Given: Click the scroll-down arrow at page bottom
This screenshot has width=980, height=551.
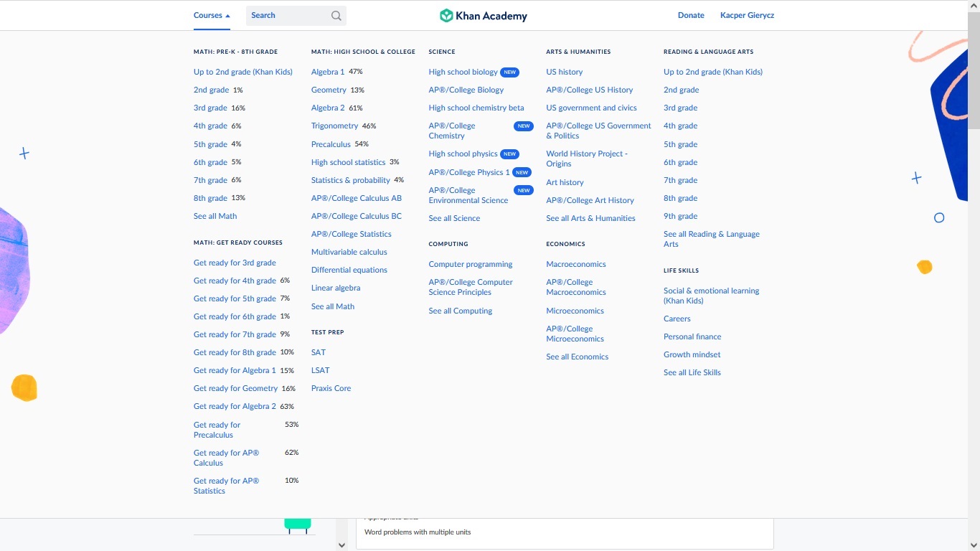Looking at the screenshot, I should click(x=341, y=545).
